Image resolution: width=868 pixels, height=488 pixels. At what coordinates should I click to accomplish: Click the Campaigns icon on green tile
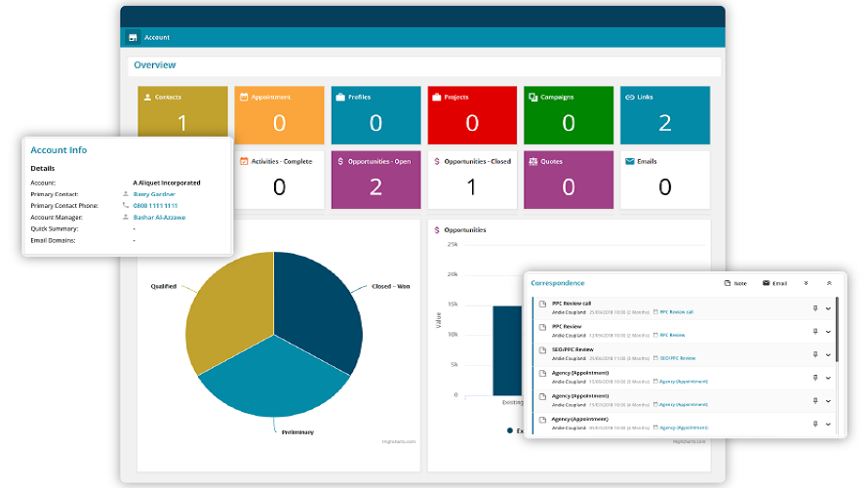click(x=533, y=98)
